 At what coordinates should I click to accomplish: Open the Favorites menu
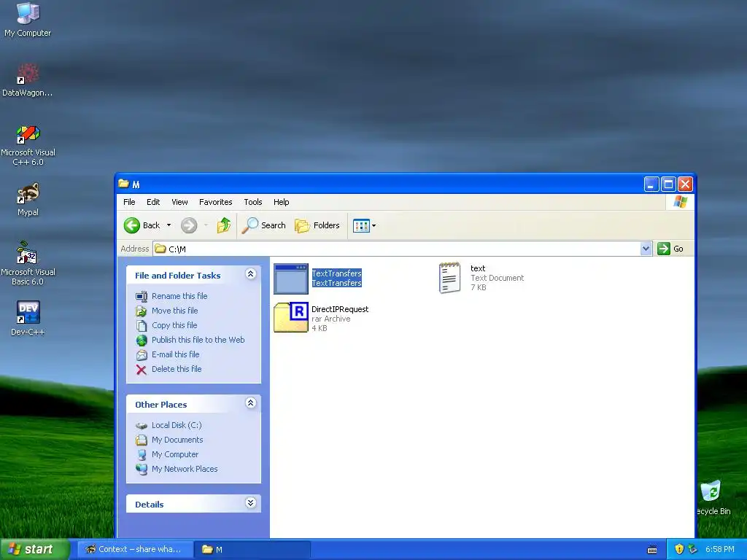tap(215, 202)
